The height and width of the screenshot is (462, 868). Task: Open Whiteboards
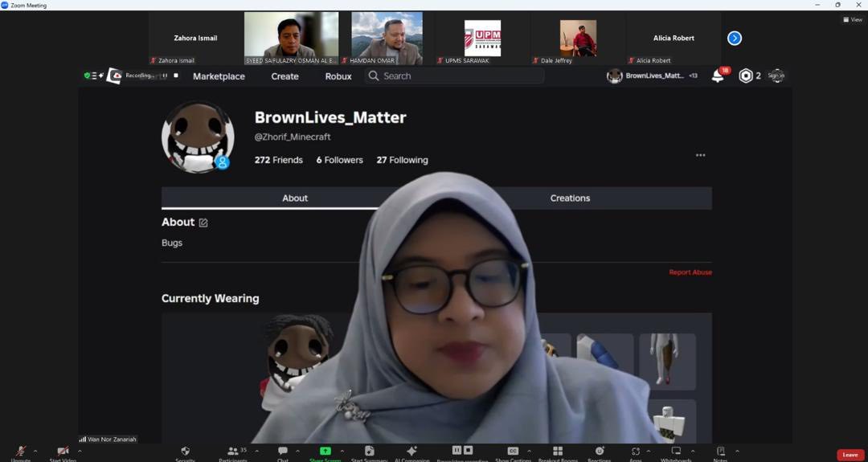[x=676, y=453]
